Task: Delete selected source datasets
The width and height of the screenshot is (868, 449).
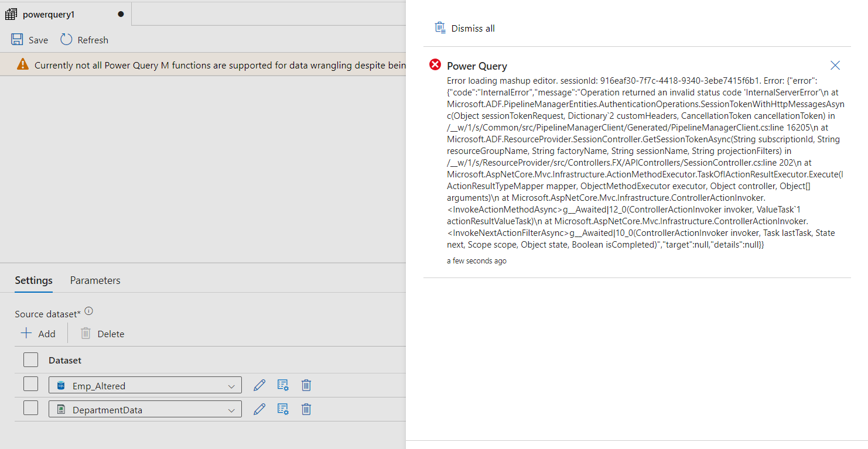Action: (x=102, y=334)
